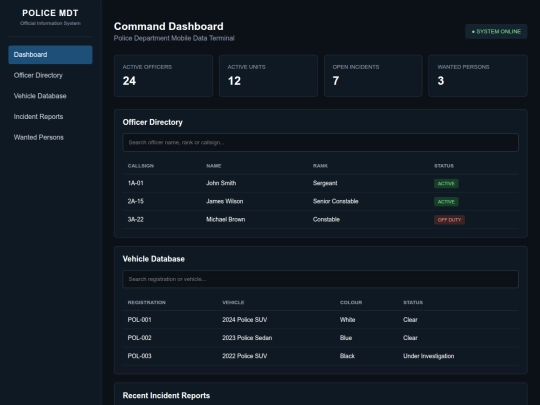Click the COLOUR column header
540x405 pixels.
coord(351,303)
